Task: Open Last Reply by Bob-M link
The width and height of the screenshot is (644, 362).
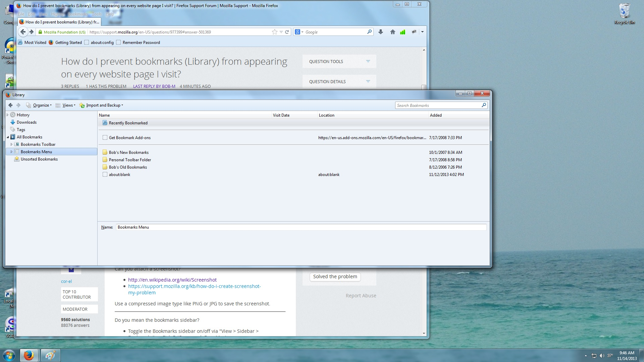Action: [x=154, y=86]
